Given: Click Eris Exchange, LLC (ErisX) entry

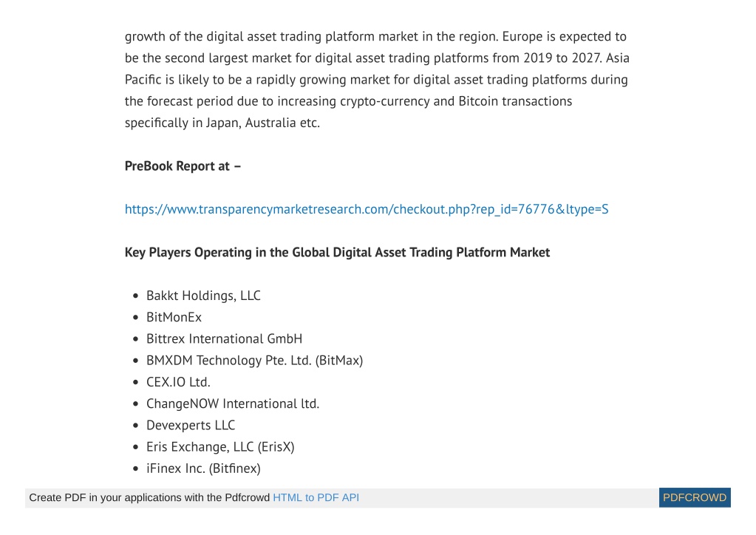Looking at the screenshot, I should (220, 447).
